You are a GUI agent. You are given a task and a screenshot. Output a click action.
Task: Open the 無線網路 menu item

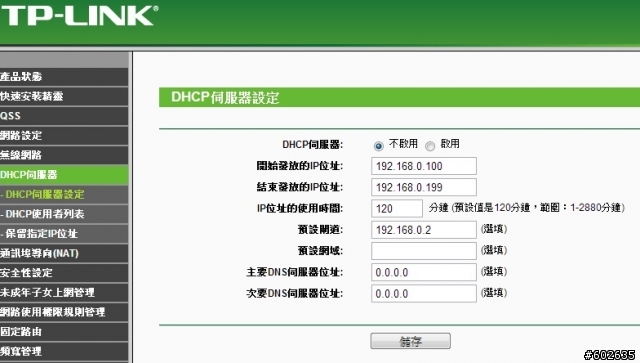(64, 155)
